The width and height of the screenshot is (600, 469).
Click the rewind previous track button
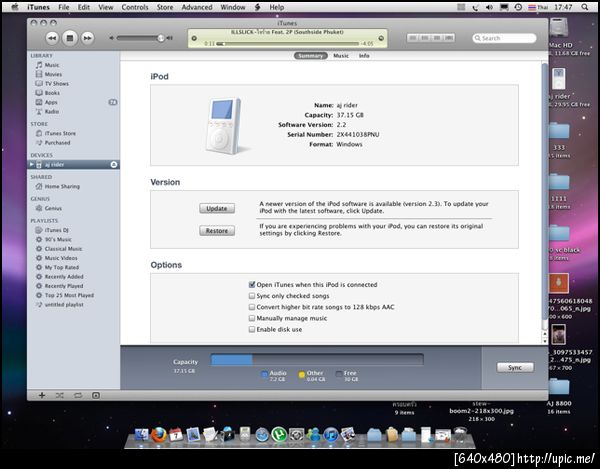pos(52,38)
